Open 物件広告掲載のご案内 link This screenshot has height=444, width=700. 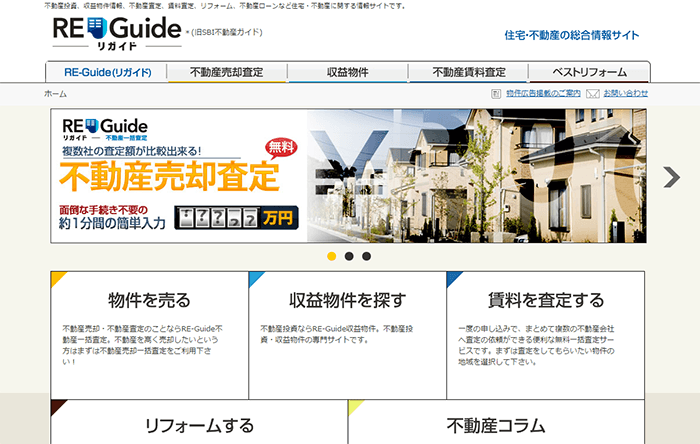[543, 93]
